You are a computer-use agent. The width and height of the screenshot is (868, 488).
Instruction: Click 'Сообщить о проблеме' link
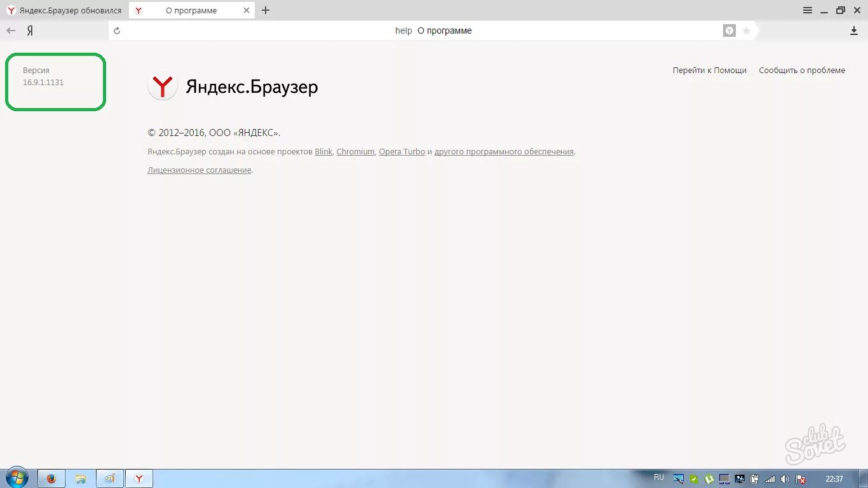[x=802, y=71]
